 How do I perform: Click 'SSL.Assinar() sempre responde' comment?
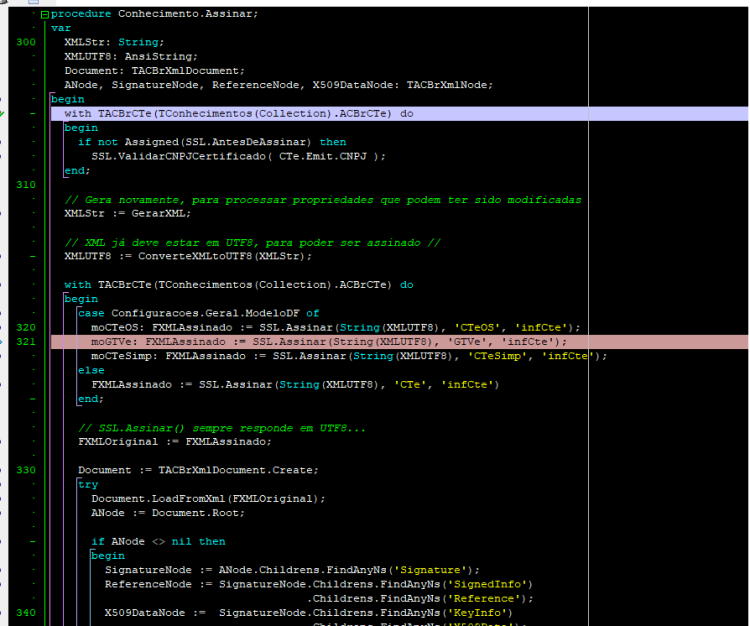tap(222, 428)
